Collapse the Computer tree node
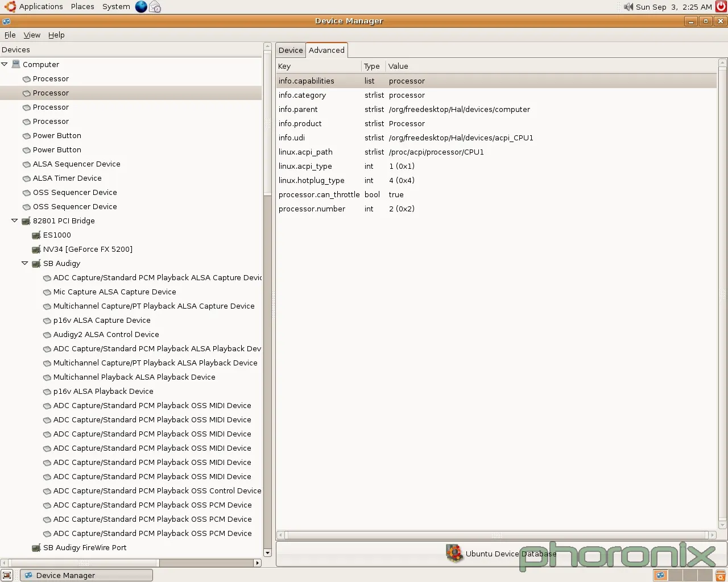This screenshot has width=728, height=582. (x=5, y=64)
